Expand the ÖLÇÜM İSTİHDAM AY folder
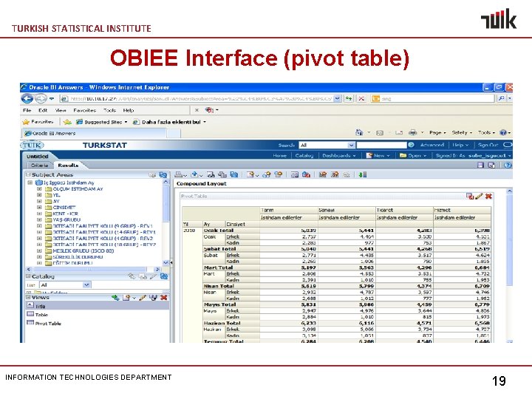The width and height of the screenshot is (532, 399). tap(39, 189)
